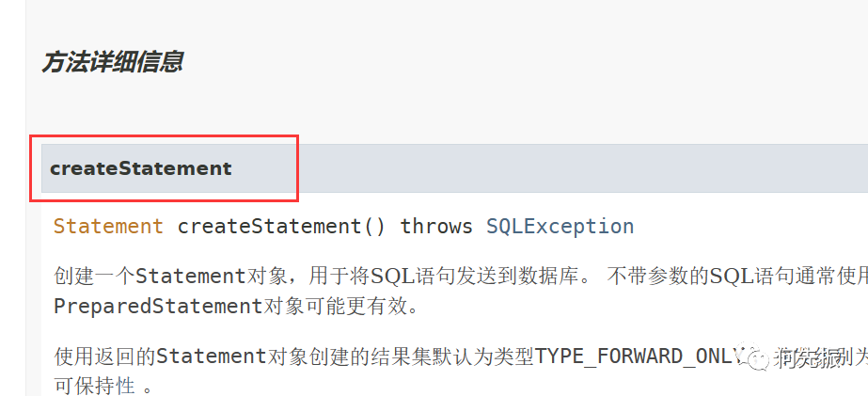Screen dimensions: 868x396
Task: Select the bold createStatement method header
Action: 141,168
